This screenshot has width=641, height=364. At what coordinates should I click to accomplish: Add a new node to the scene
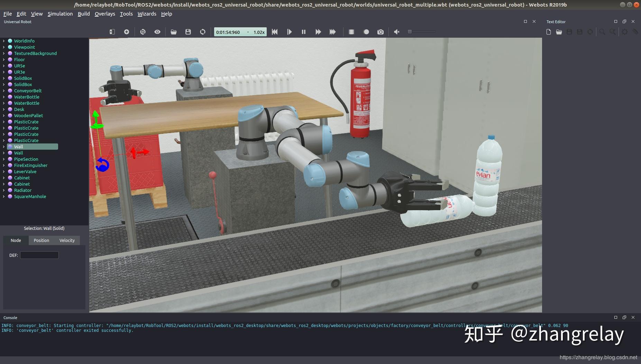click(126, 32)
